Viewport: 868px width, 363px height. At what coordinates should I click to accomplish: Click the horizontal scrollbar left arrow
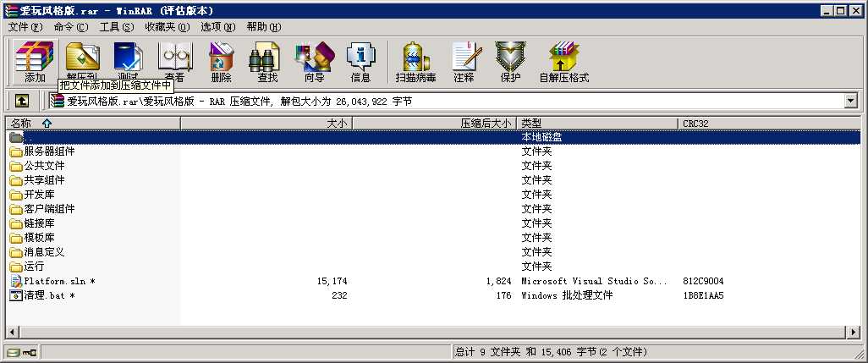point(12,332)
